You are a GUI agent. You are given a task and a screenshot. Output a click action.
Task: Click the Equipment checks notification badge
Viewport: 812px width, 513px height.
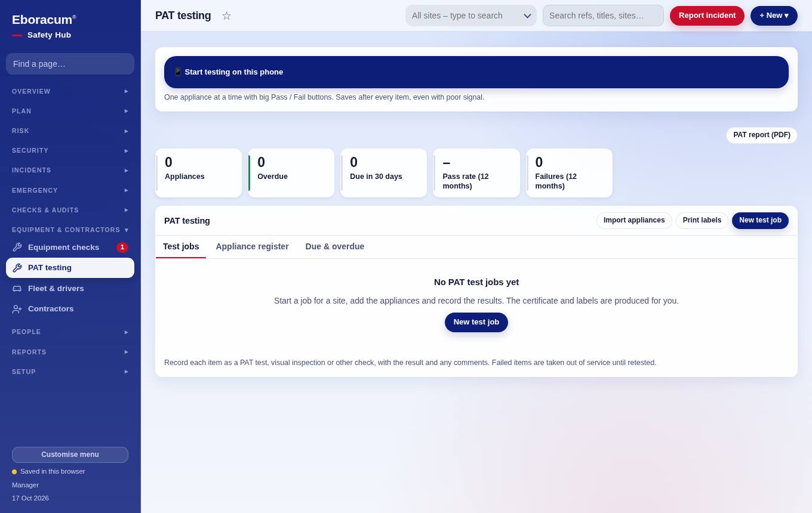122,247
